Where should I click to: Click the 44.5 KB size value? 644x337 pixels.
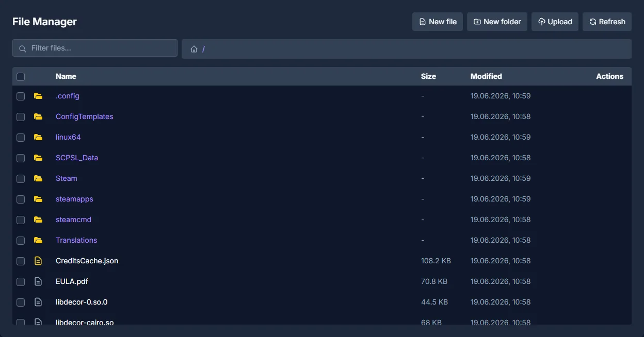434,302
